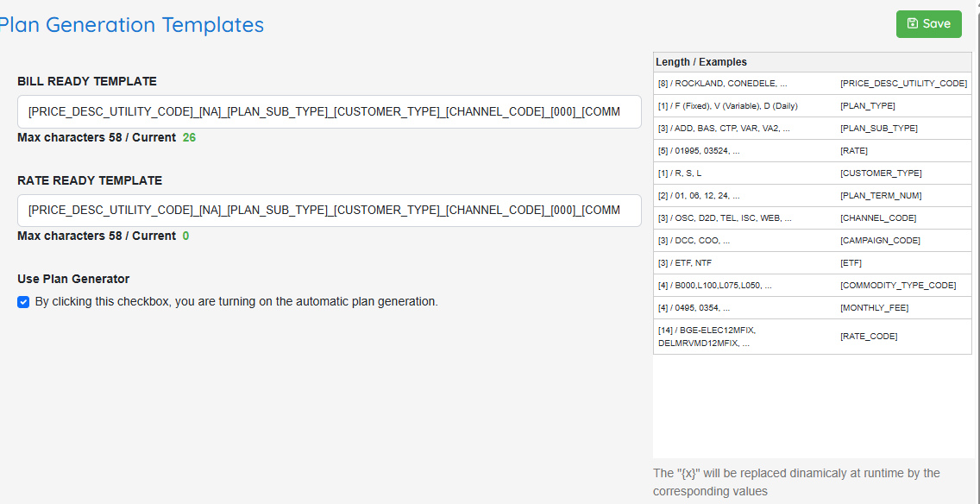This screenshot has width=980, height=504.
Task: Select the [COMMODITY_TYPE_CODE] placeholder cell
Action: point(904,286)
